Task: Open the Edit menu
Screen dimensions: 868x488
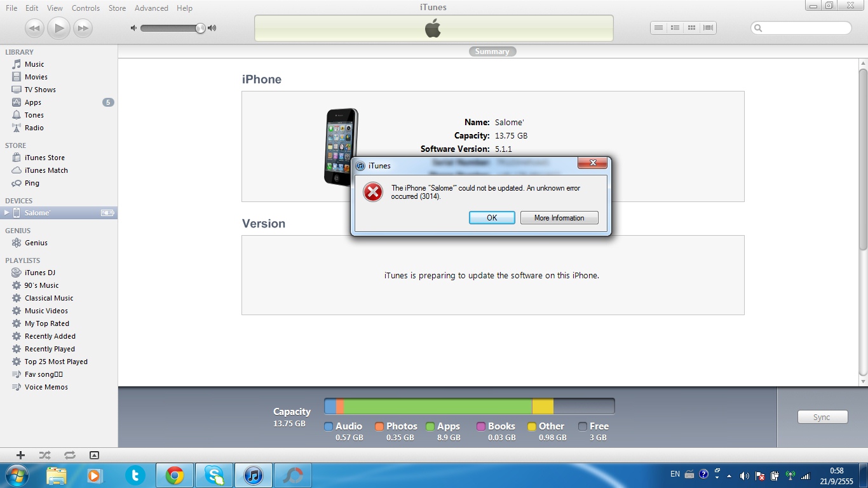Action: coord(32,8)
